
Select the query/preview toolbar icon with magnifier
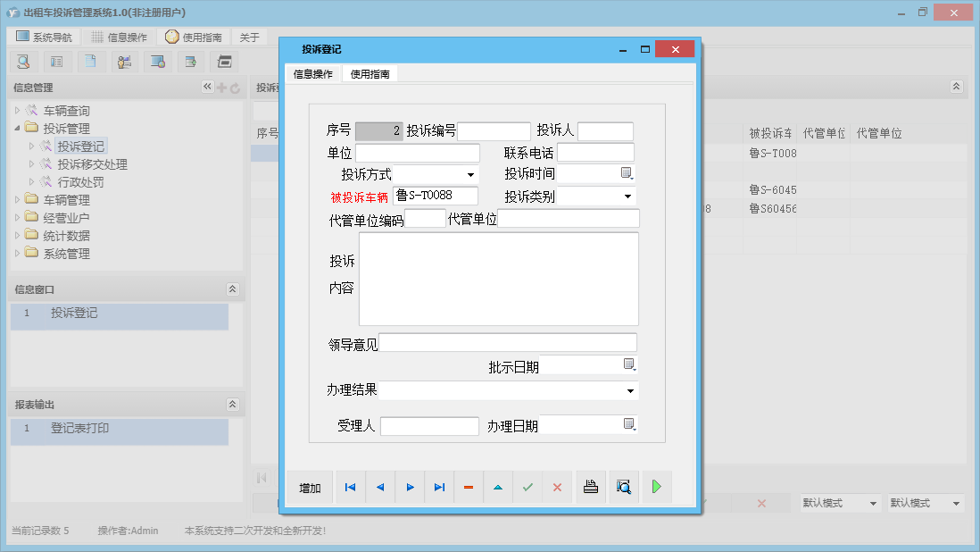[22, 62]
